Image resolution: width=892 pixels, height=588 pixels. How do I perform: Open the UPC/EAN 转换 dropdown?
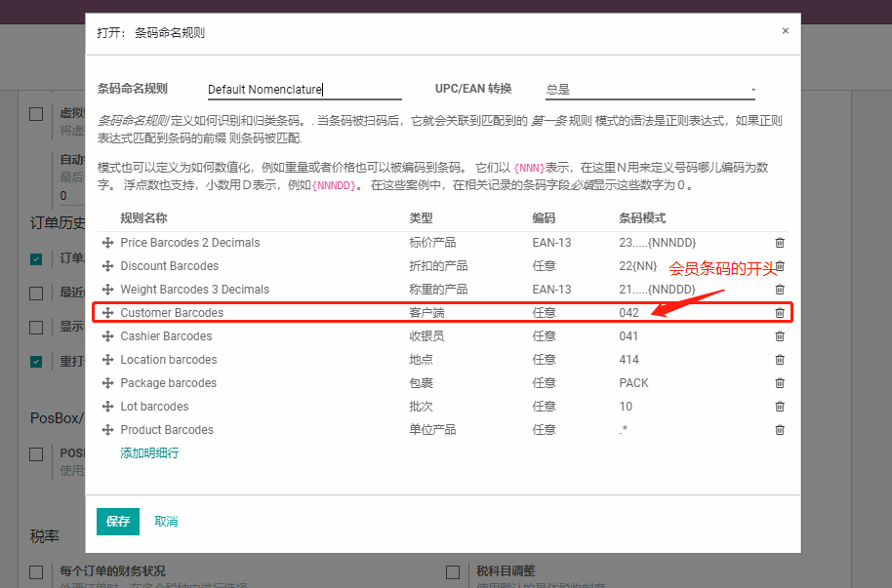click(650, 90)
